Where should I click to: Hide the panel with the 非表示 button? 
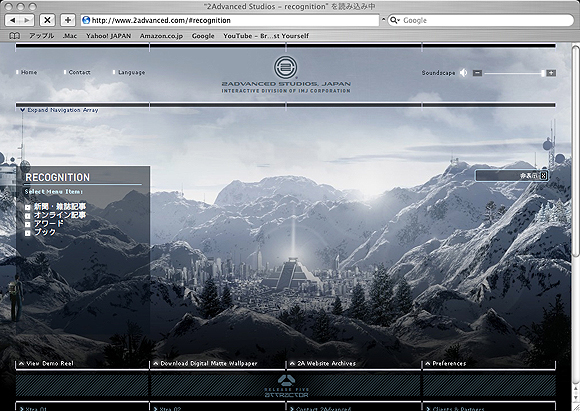pyautogui.click(x=512, y=176)
